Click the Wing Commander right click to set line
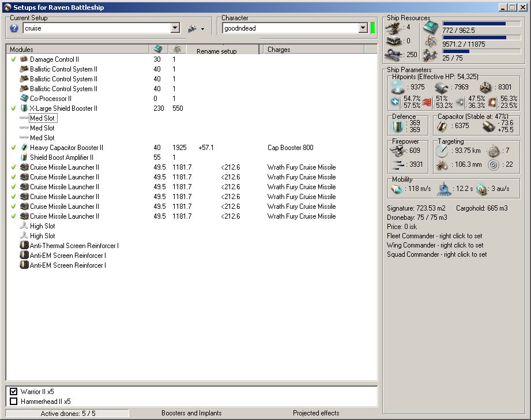 click(x=435, y=245)
